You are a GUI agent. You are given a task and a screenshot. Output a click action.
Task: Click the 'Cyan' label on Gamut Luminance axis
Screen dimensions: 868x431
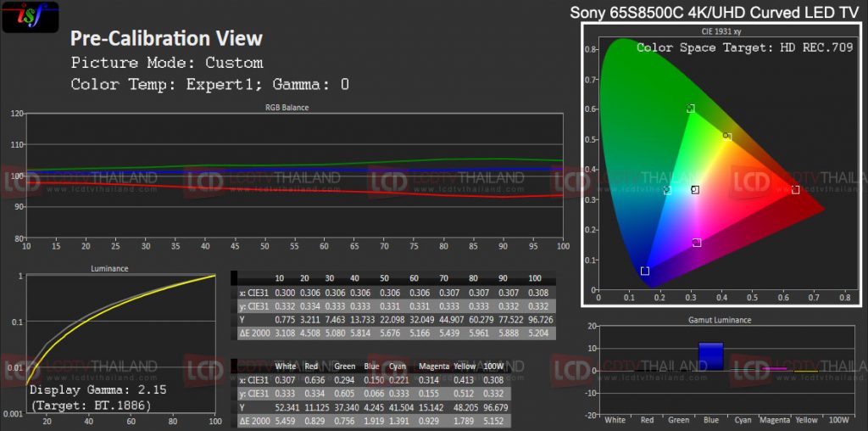coord(743,421)
